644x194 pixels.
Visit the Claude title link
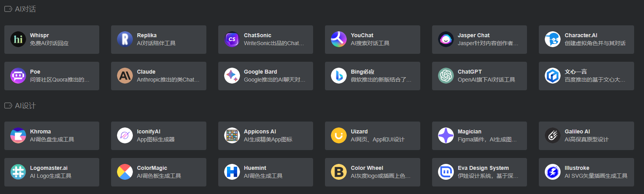point(146,72)
